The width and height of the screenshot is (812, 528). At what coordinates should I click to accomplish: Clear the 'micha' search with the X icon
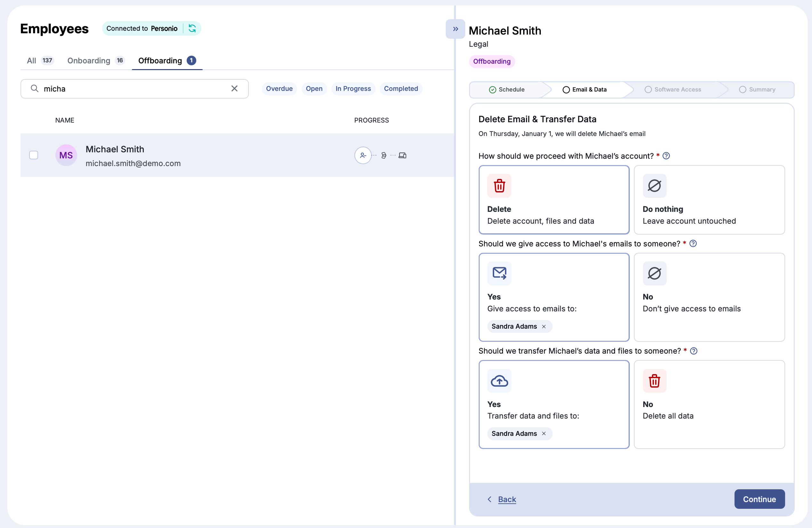(x=234, y=88)
